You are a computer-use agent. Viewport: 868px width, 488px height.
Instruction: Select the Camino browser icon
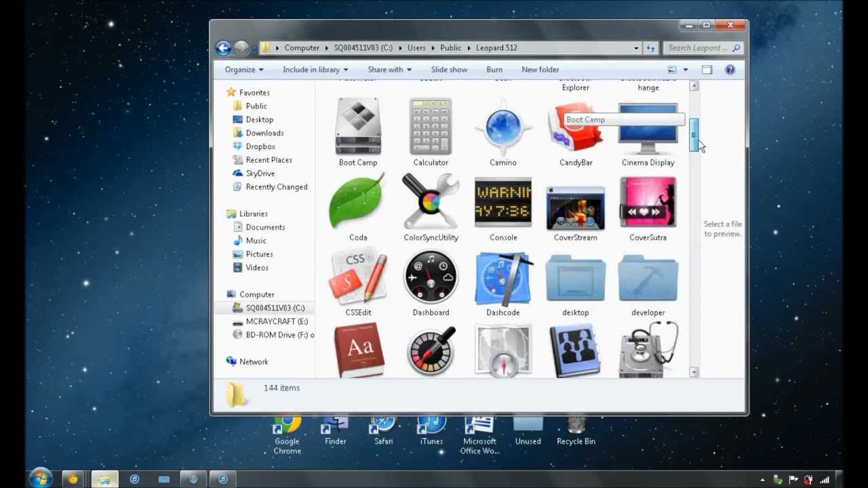[x=503, y=127]
